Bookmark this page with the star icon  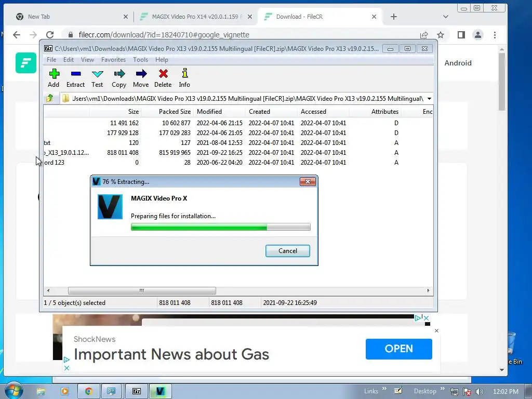[x=441, y=35]
